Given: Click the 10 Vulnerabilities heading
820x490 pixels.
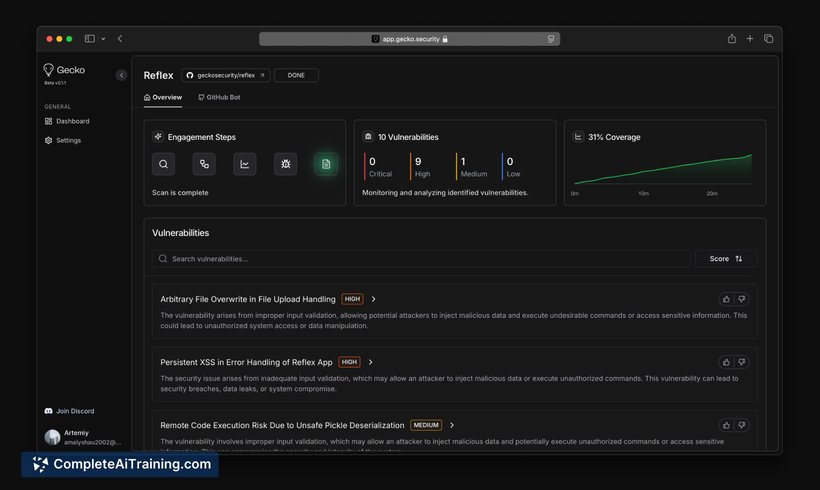Looking at the screenshot, I should 408,137.
